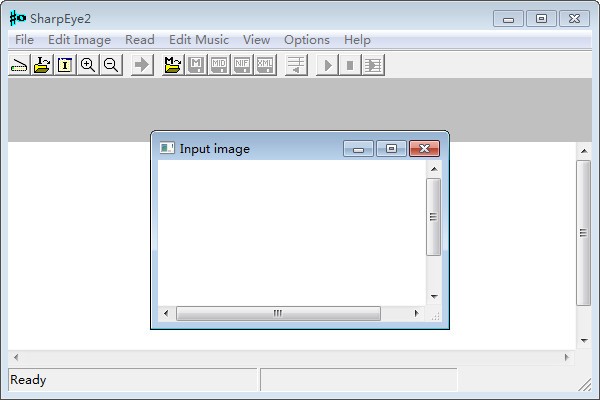Click Input image horizontal scrollbar right arrow
Viewport: 600px width, 400px height.
click(x=416, y=313)
